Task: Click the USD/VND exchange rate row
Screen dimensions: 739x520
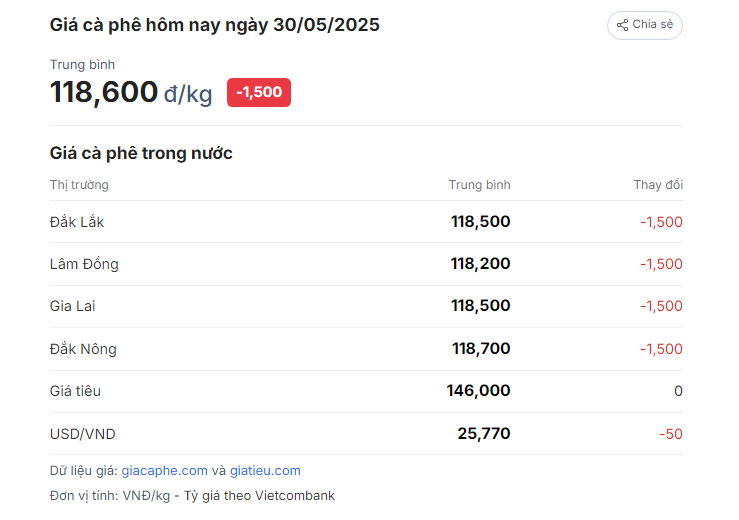Action: (366, 434)
